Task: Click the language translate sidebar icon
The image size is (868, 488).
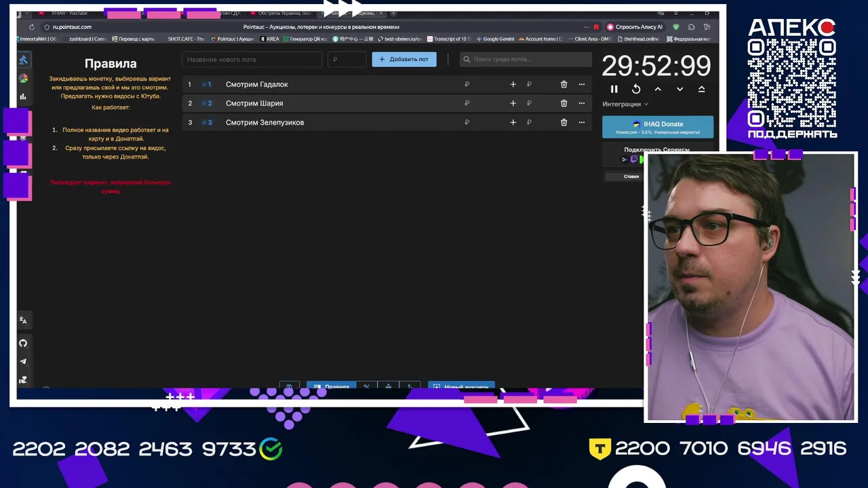Action: tap(23, 320)
